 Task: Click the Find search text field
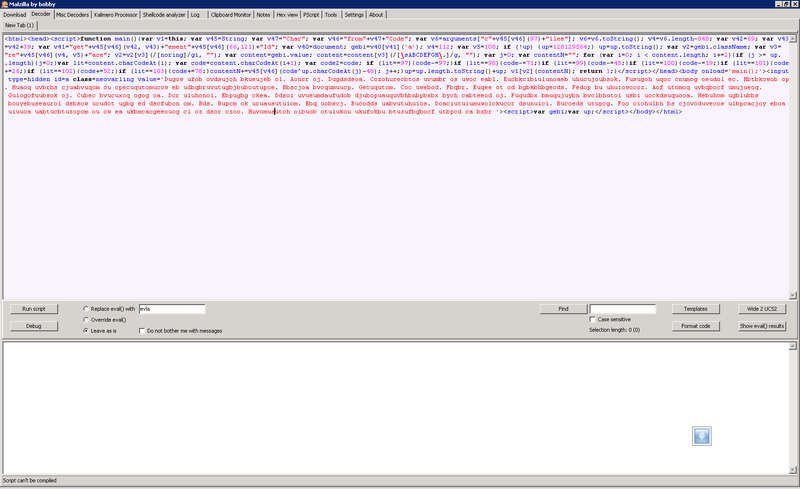(622, 309)
